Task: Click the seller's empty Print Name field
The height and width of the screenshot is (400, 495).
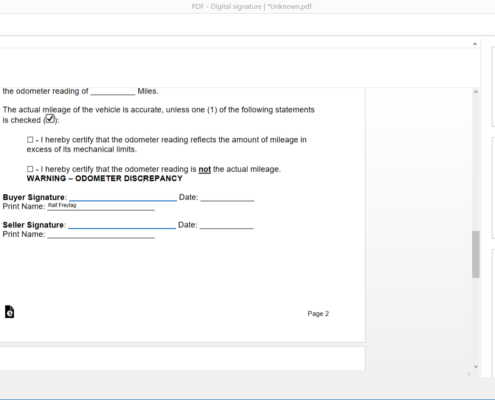Action: [101, 234]
